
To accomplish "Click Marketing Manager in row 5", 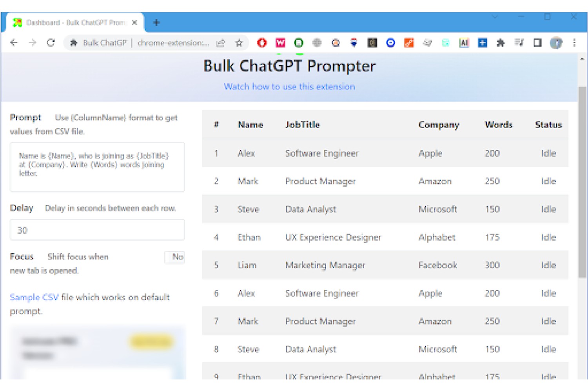I will (325, 266).
